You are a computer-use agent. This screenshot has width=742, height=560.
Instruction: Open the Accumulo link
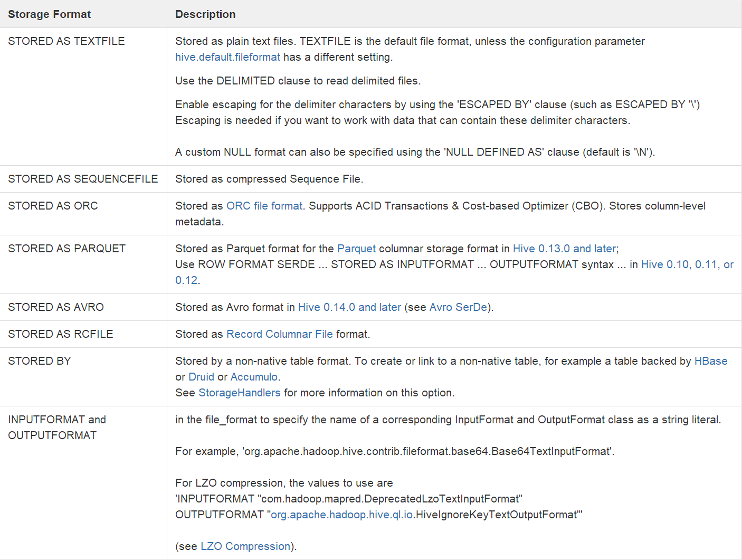254,377
